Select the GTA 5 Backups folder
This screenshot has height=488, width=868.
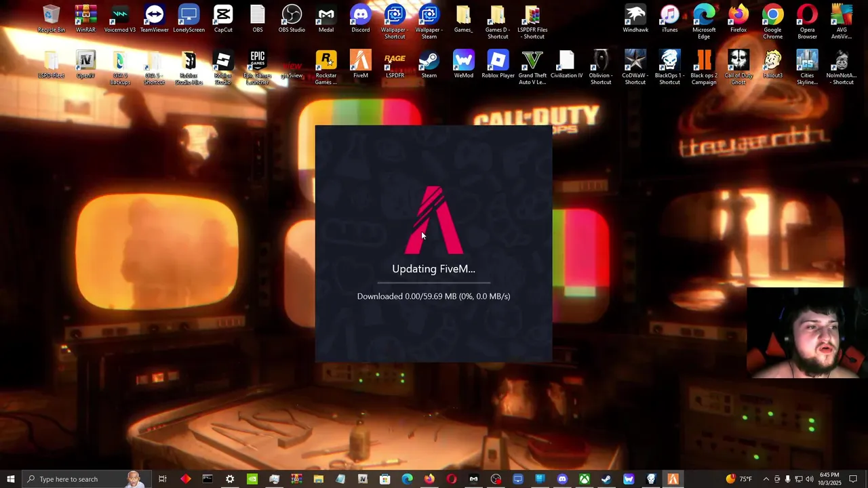point(120,68)
